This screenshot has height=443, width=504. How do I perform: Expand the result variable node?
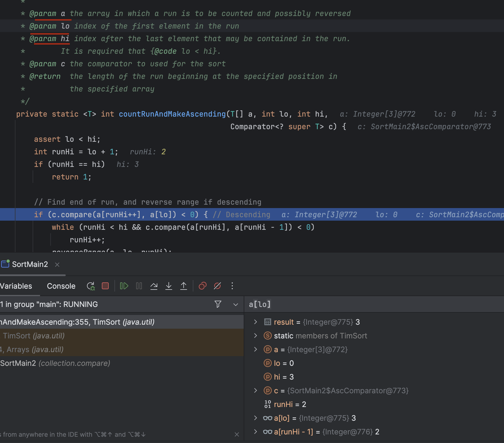(255, 322)
